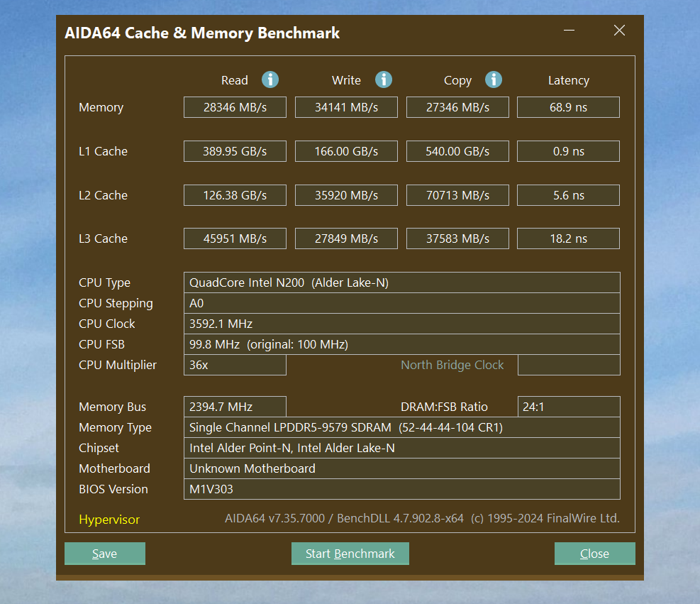Click the Chipset label
This screenshot has width=700, height=604.
tap(99, 449)
